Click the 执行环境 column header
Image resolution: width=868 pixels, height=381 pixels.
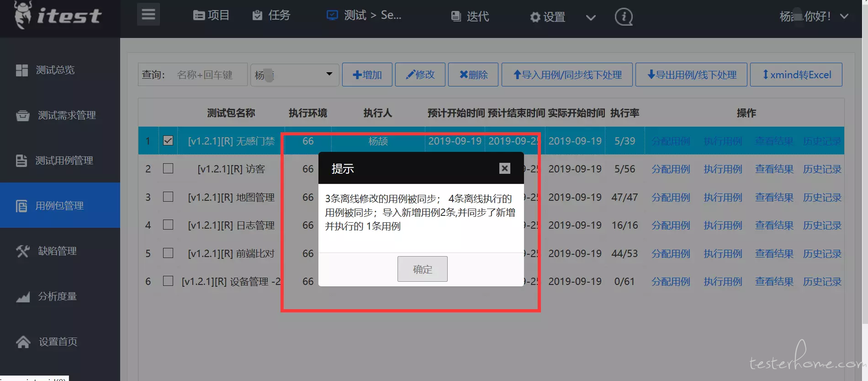click(308, 113)
